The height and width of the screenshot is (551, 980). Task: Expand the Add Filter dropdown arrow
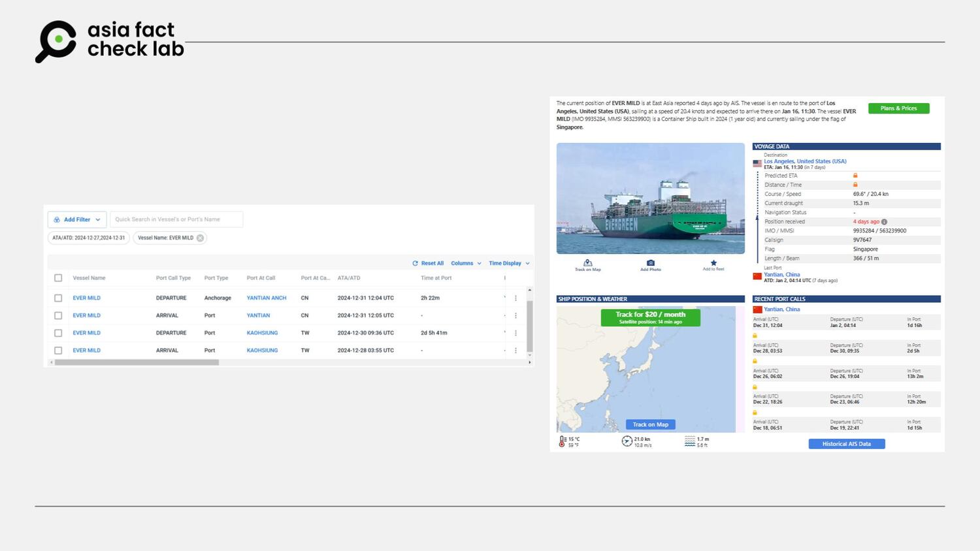(x=98, y=219)
